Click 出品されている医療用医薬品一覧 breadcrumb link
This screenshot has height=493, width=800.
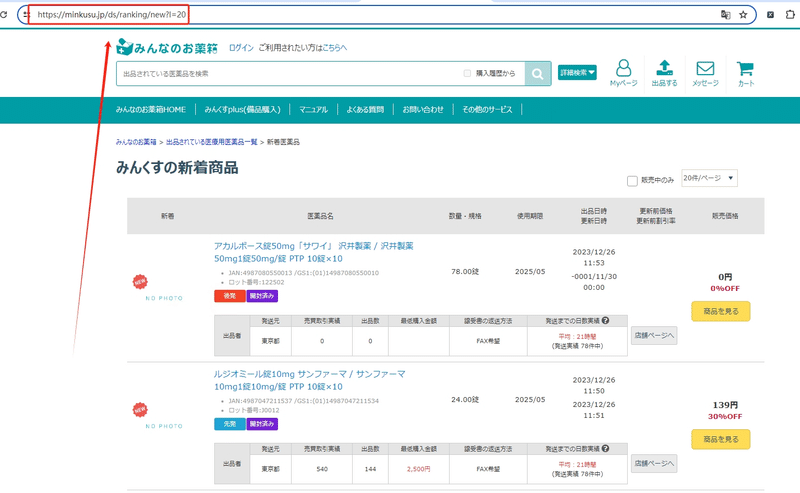pyautogui.click(x=212, y=142)
